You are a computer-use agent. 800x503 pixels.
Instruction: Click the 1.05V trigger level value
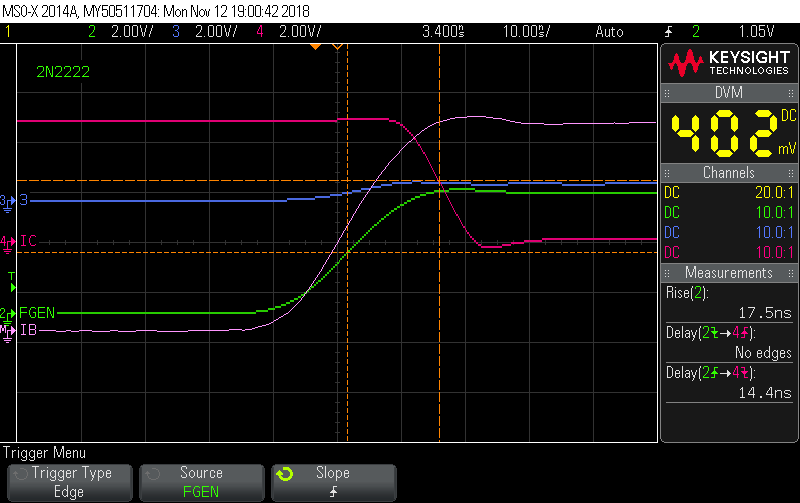(x=757, y=32)
